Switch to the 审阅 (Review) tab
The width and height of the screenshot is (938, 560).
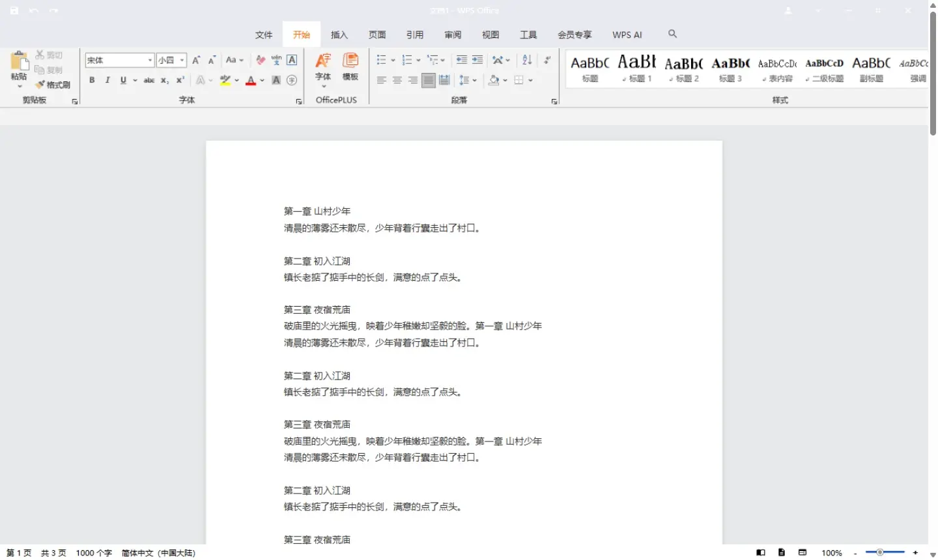click(453, 35)
